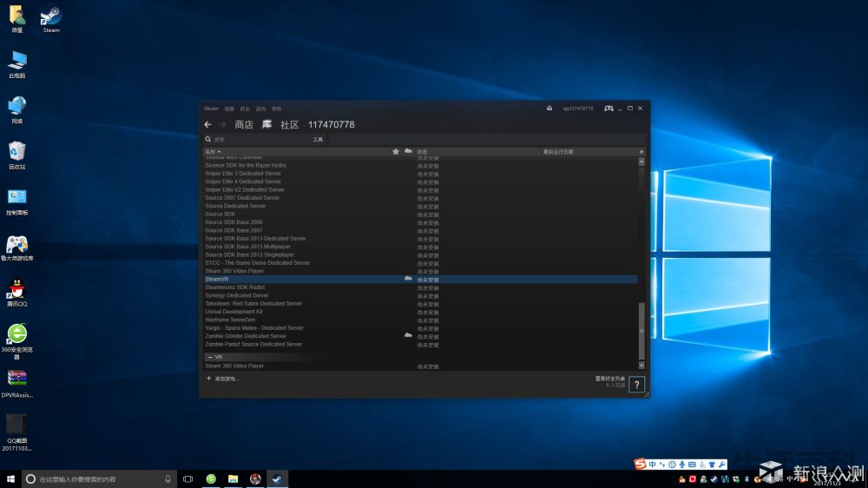This screenshot has width=868, height=488.
Task: Click cloud icon on Zombie Grinder row
Action: point(408,335)
